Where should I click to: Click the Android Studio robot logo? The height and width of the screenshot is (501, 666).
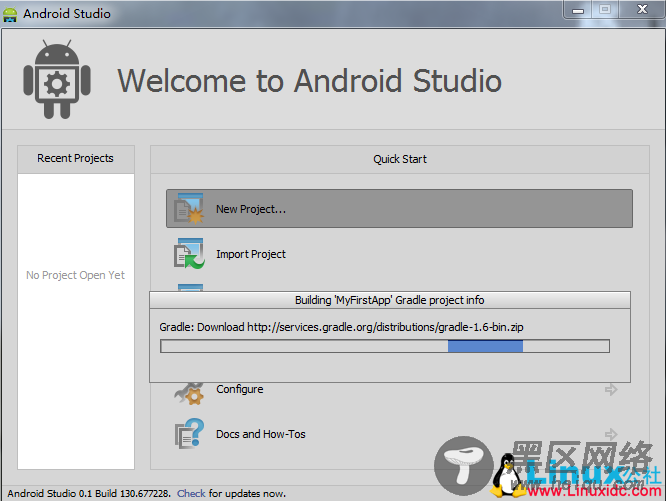57,79
